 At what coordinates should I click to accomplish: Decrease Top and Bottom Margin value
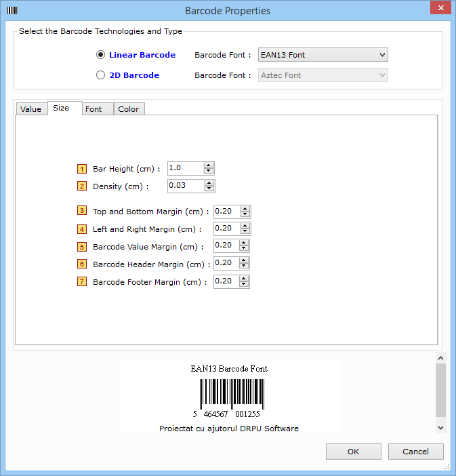point(245,214)
